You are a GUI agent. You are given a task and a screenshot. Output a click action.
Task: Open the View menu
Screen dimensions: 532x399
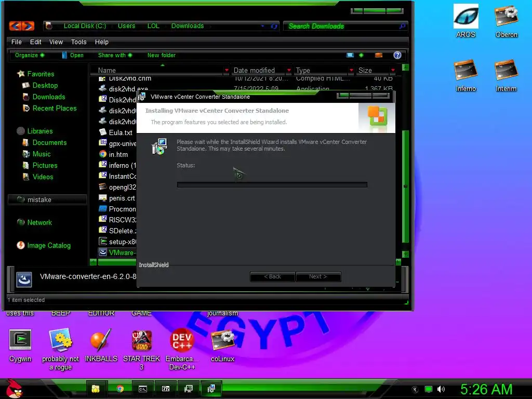(x=56, y=42)
